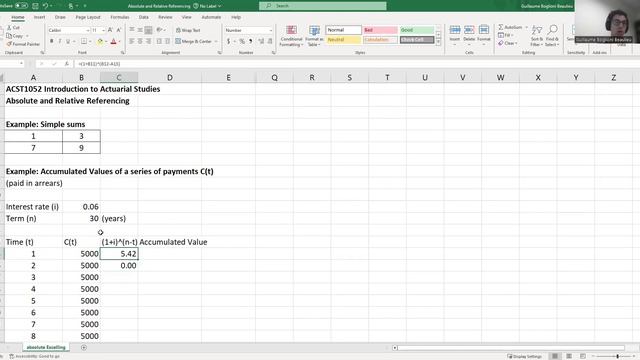
Task: Open the Format as Table menu
Action: [x=314, y=36]
